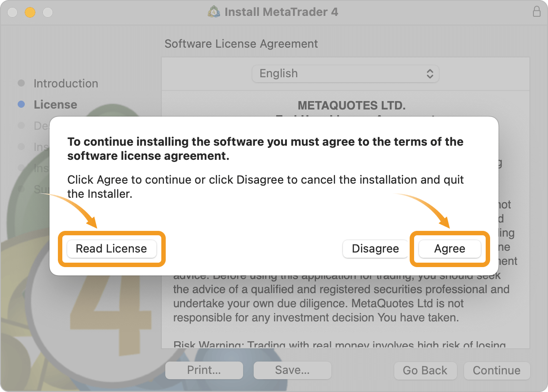
Task: Open the Read License button
Action: click(x=111, y=249)
